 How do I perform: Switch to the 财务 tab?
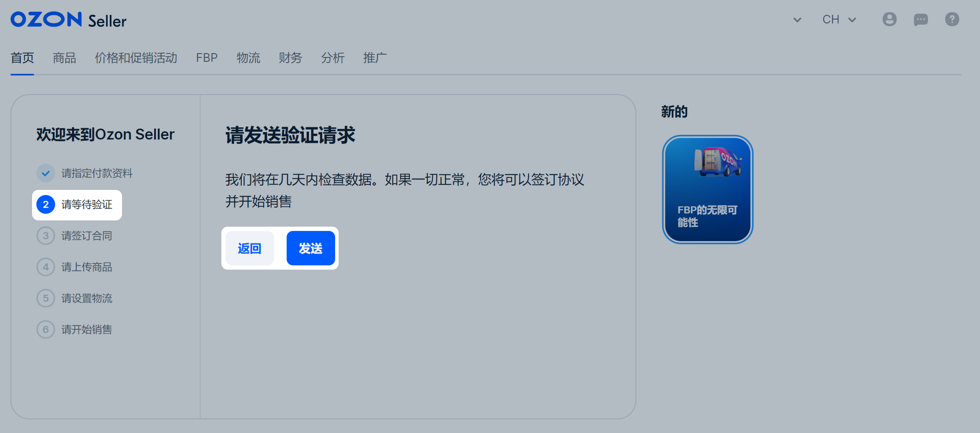[290, 58]
